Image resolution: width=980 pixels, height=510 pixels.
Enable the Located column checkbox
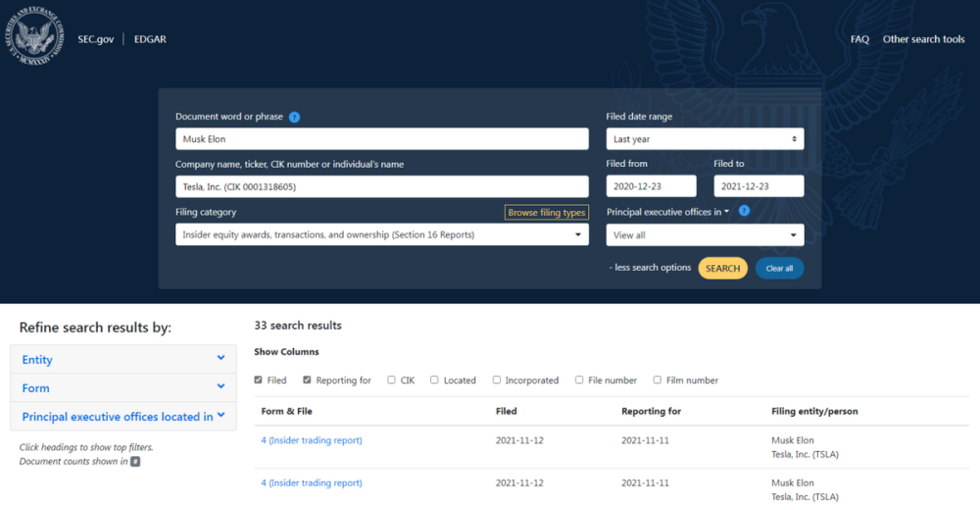tap(434, 380)
